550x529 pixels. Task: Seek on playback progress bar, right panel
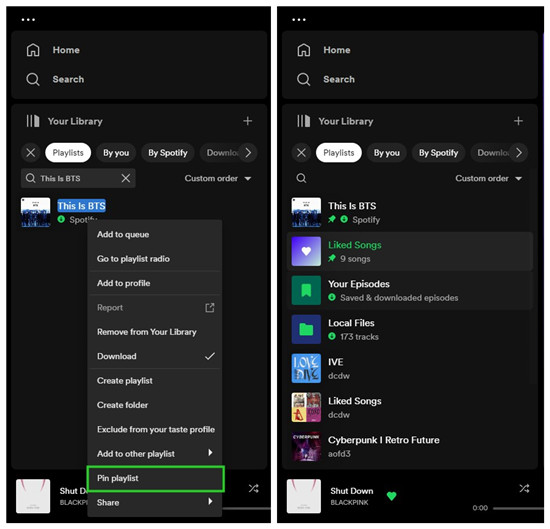[518, 508]
